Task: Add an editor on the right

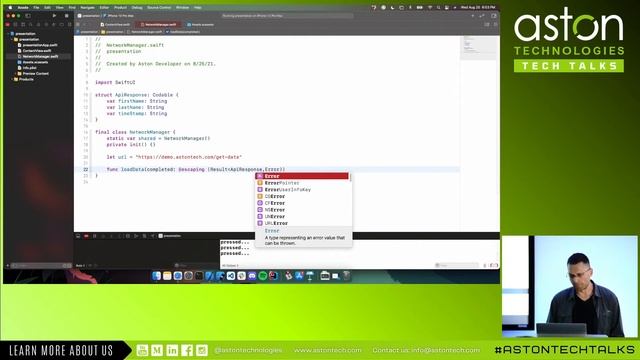Action: coord(495,24)
